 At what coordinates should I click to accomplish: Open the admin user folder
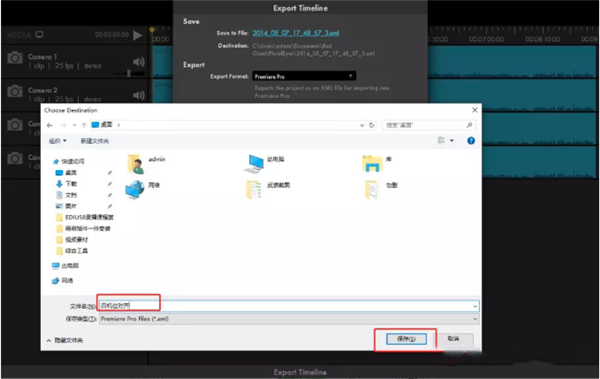point(135,164)
